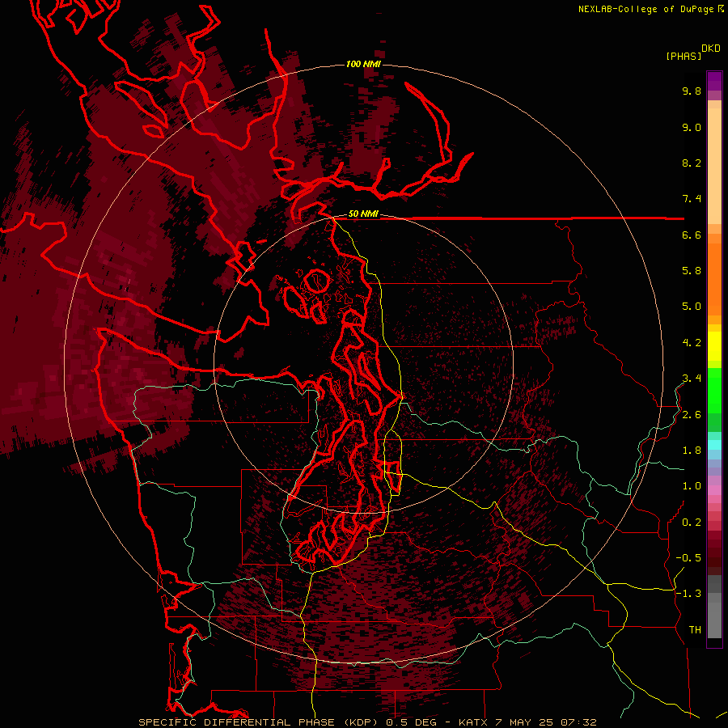Viewport: 728px width, 728px height.
Task: Click the -1.3 value on the color scale
Action: pos(688,594)
